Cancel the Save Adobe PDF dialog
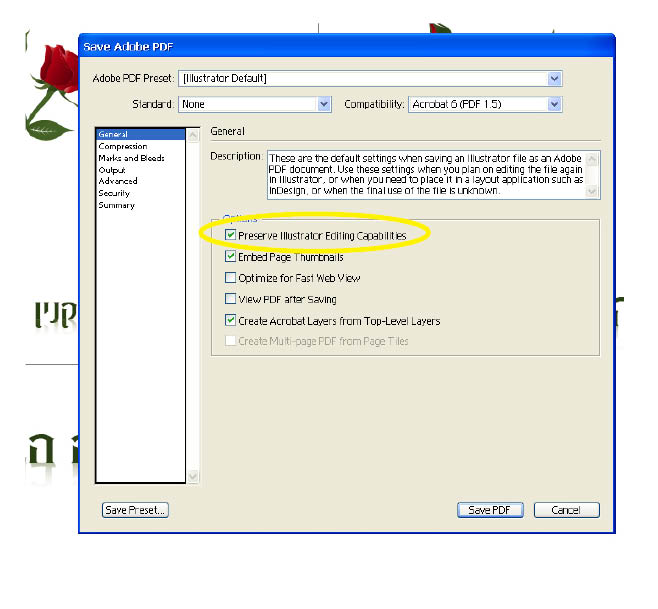 click(567, 510)
